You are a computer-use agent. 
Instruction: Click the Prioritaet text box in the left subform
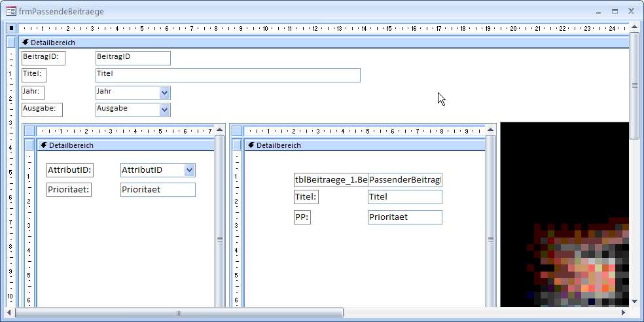tap(158, 190)
